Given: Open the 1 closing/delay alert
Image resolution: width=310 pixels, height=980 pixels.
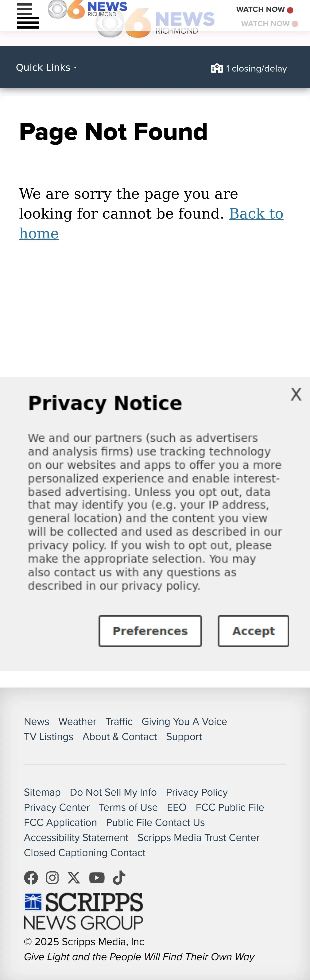Looking at the screenshot, I should click(249, 68).
